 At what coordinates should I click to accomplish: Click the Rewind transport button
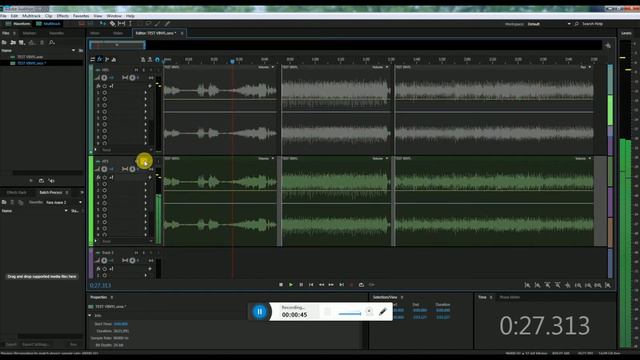(x=321, y=284)
